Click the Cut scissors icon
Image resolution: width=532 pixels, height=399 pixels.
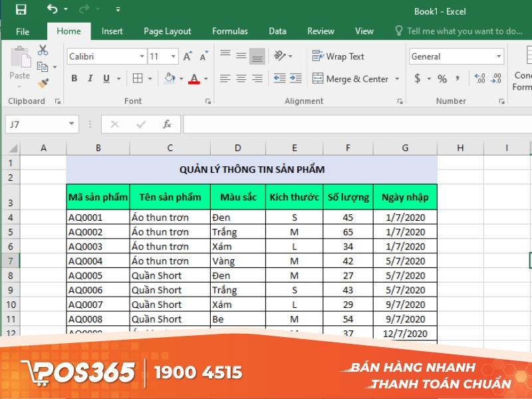click(43, 51)
